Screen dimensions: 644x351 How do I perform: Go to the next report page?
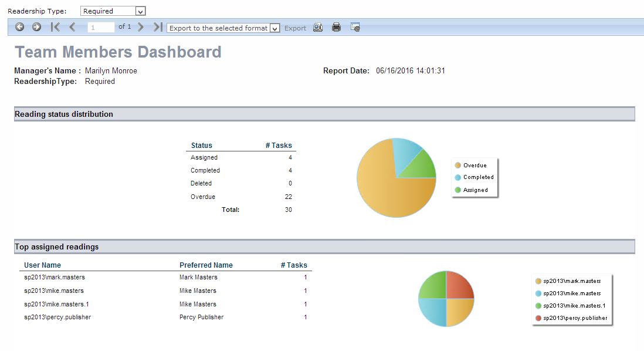[x=141, y=27]
